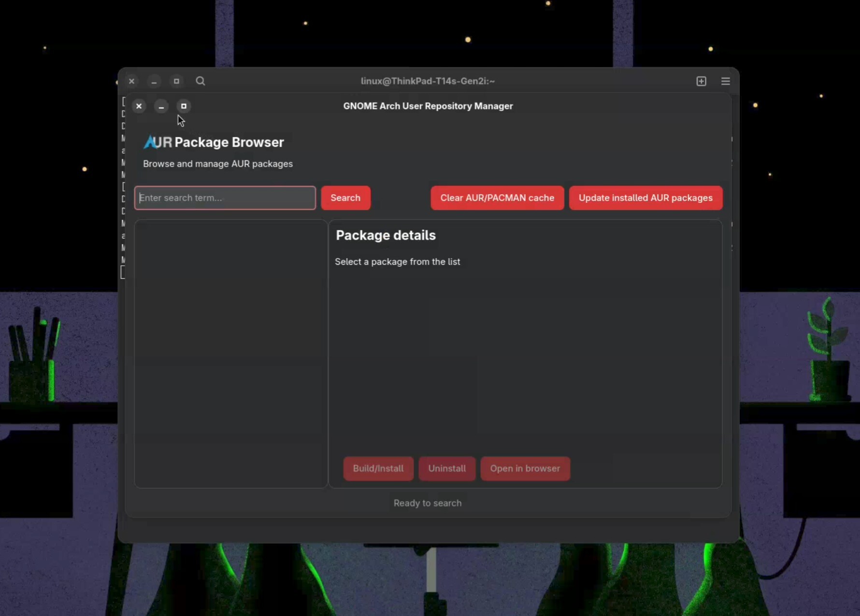Click the Search button
The height and width of the screenshot is (616, 860).
click(x=345, y=198)
